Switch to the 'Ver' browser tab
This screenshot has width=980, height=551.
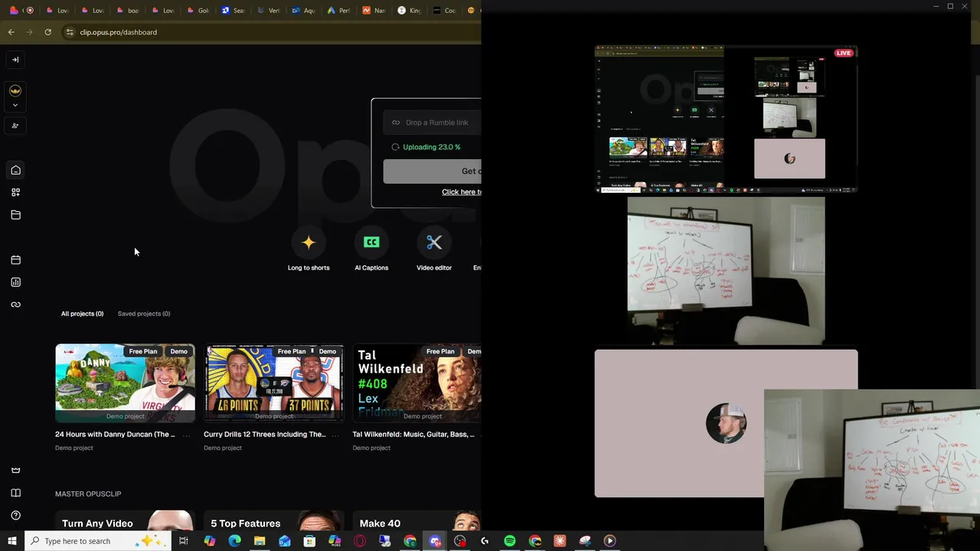267,11
